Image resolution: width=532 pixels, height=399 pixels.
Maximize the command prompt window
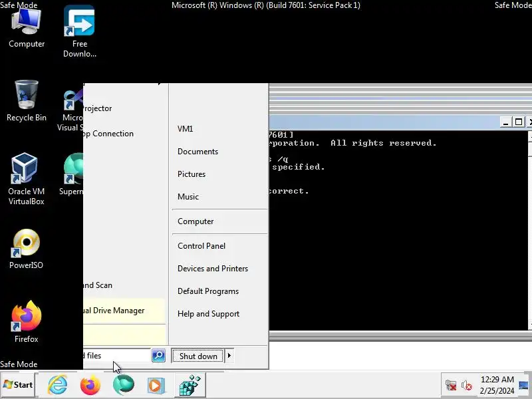519,122
